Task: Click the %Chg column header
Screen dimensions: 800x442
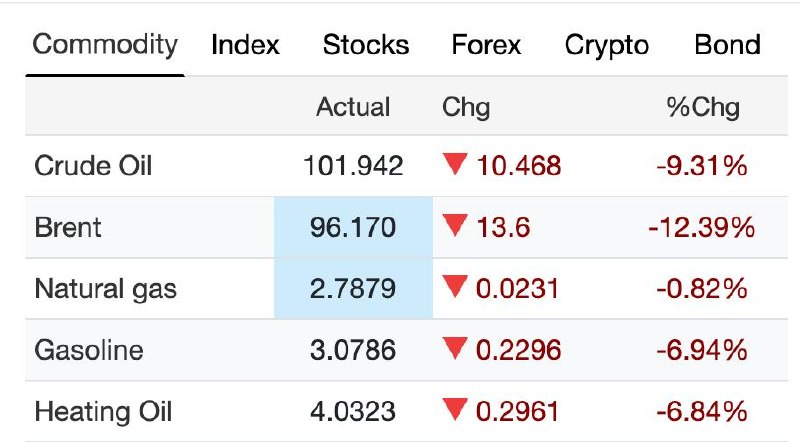Action: tap(703, 107)
